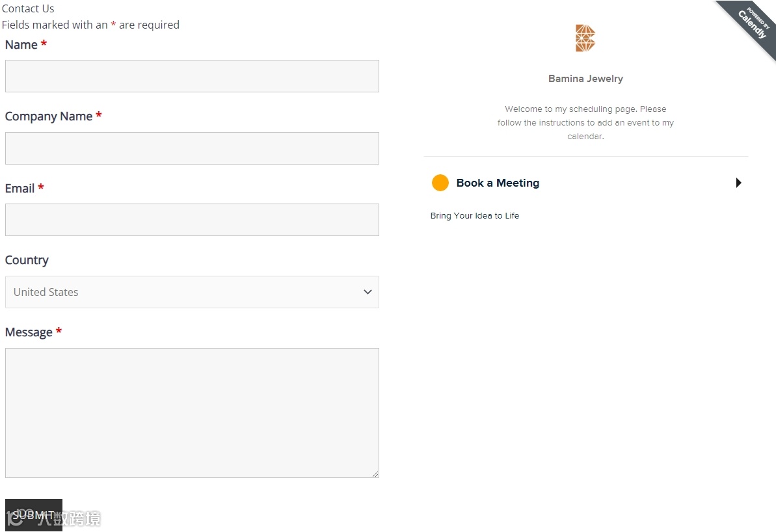Viewport: 776px width, 532px height.
Task: Expand the Book a Meeting right arrow
Action: [738, 183]
